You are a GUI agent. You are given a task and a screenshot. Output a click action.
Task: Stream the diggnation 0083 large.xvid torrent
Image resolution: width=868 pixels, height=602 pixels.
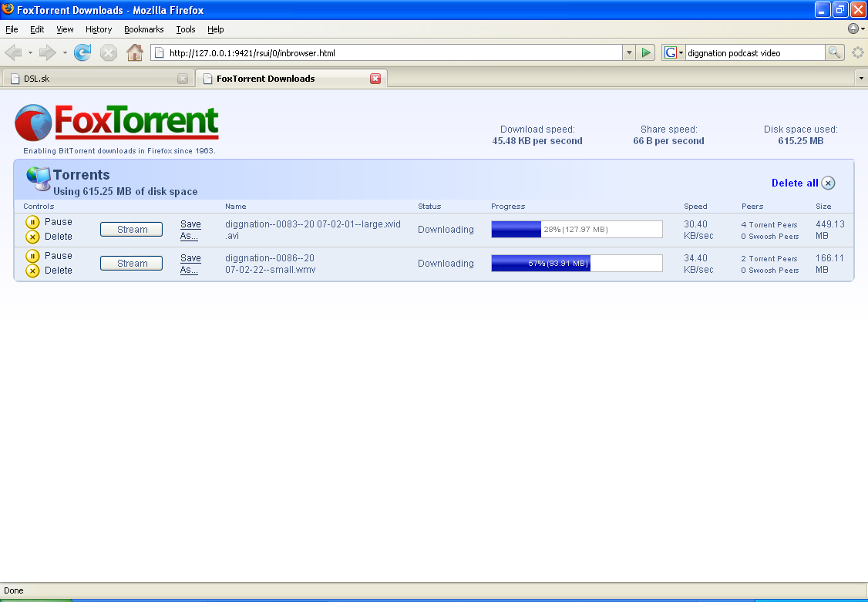[x=131, y=230]
